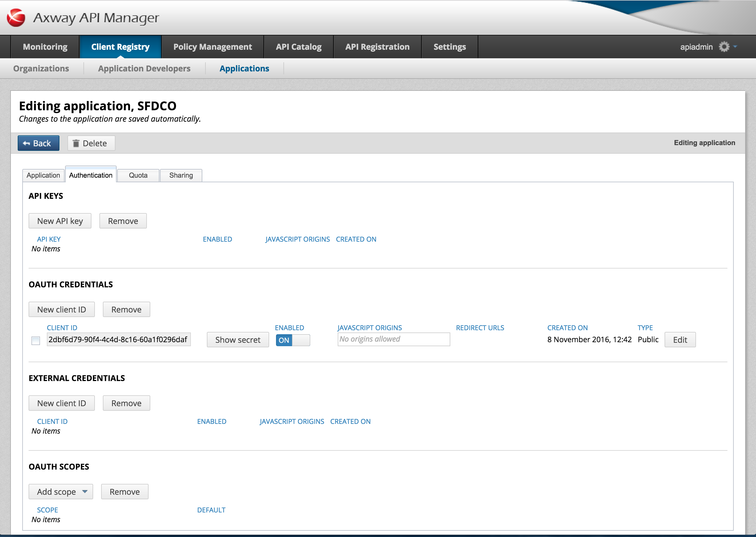This screenshot has width=756, height=537.
Task: Toggle the ENABLED ON switch off
Action: point(293,340)
